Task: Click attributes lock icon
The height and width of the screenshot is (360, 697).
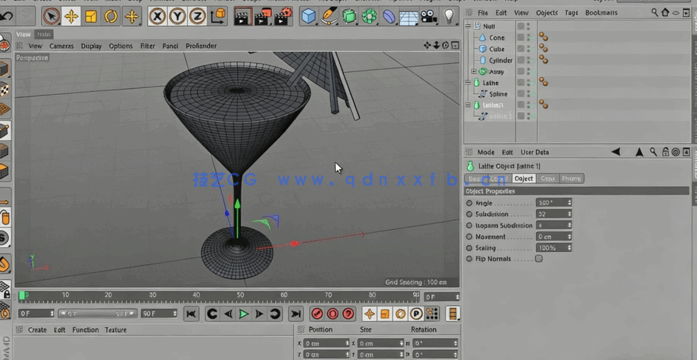Action: point(665,152)
